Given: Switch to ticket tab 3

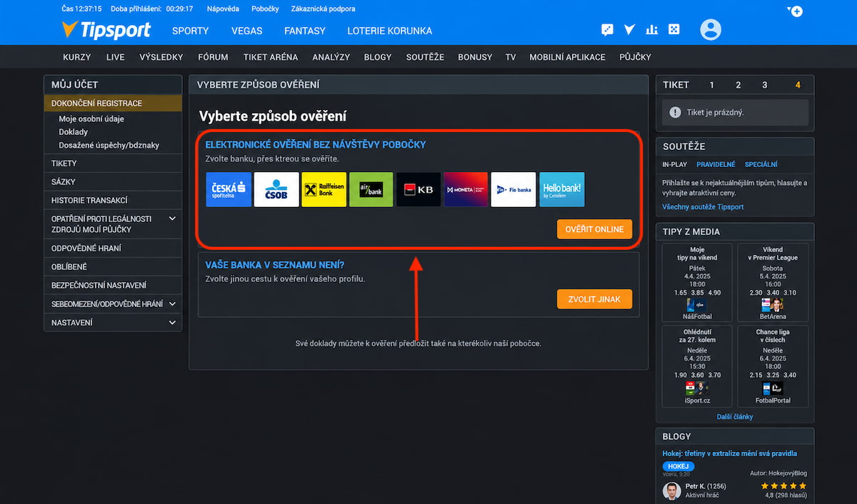Looking at the screenshot, I should point(764,85).
